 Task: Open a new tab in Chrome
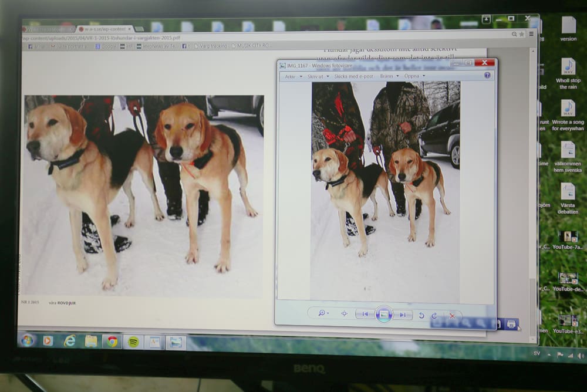139,29
